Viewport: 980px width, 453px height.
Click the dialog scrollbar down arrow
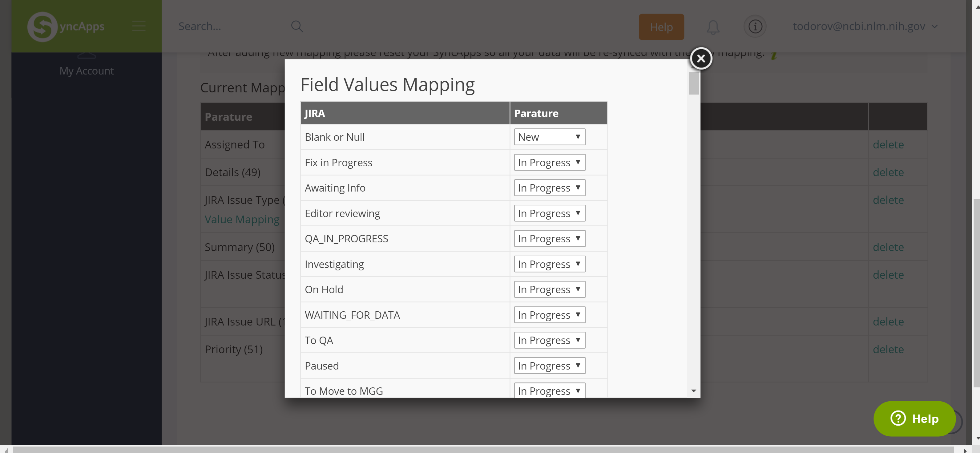click(x=694, y=391)
